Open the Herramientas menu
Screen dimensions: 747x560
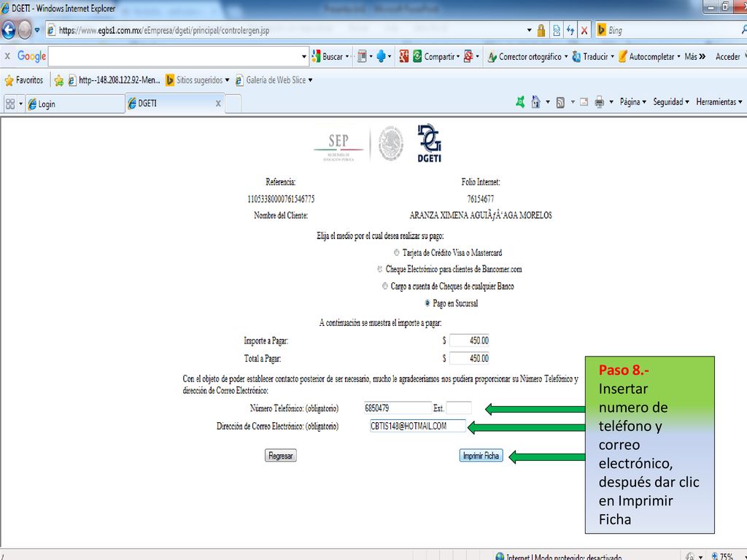point(719,102)
